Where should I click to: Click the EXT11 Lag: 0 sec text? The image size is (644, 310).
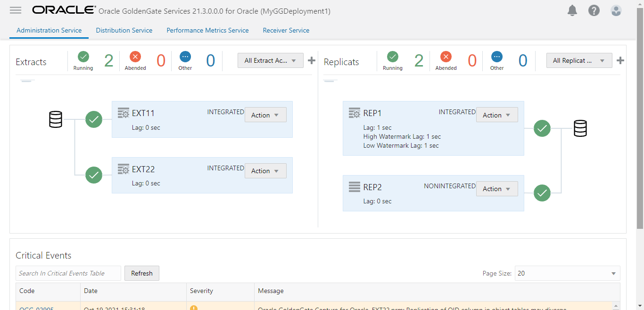coord(146,127)
